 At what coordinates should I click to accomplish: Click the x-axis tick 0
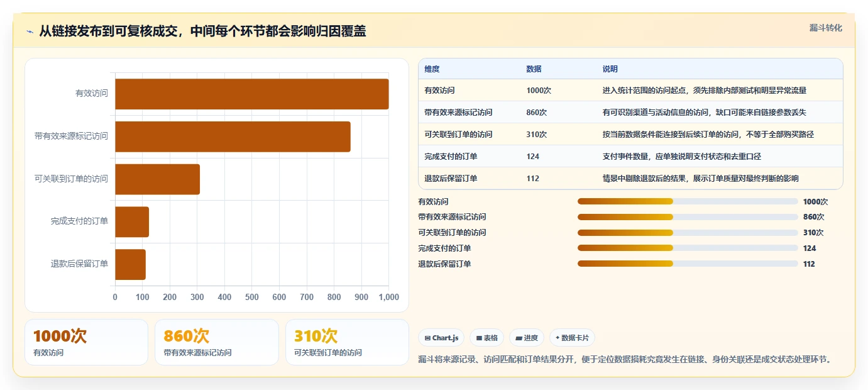[x=115, y=297]
